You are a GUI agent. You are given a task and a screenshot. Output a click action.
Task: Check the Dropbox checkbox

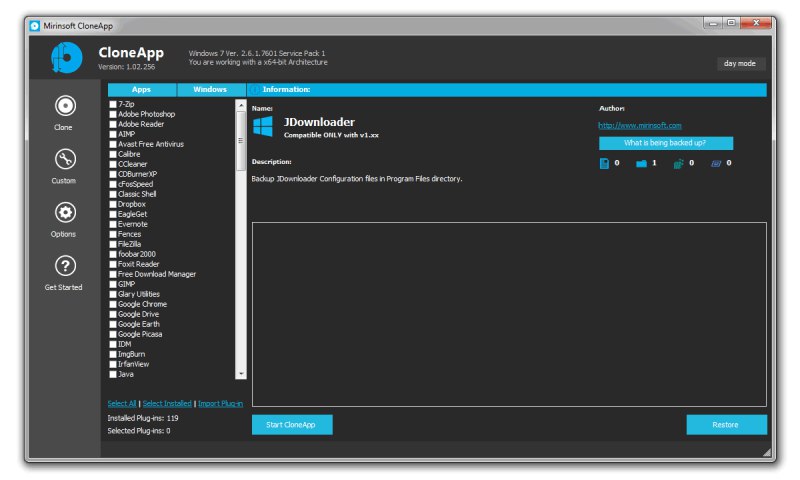(x=113, y=204)
